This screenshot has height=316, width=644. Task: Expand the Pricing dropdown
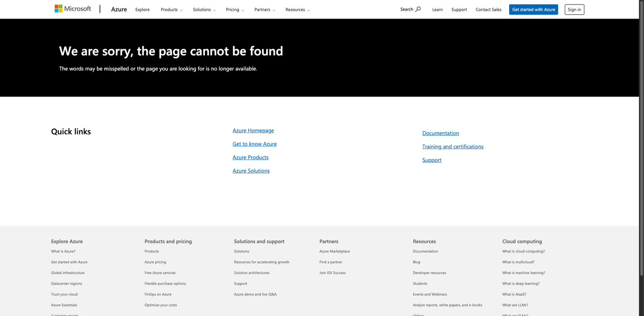(x=235, y=10)
